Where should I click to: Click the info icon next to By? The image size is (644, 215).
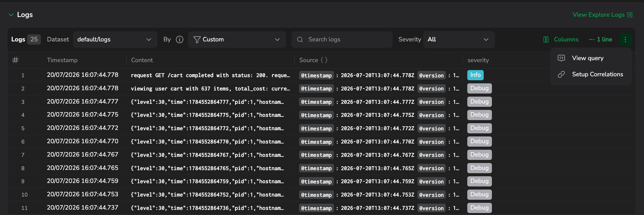[180, 39]
